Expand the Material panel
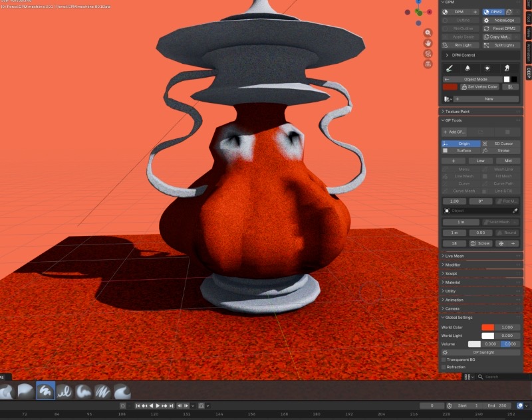 click(480, 282)
